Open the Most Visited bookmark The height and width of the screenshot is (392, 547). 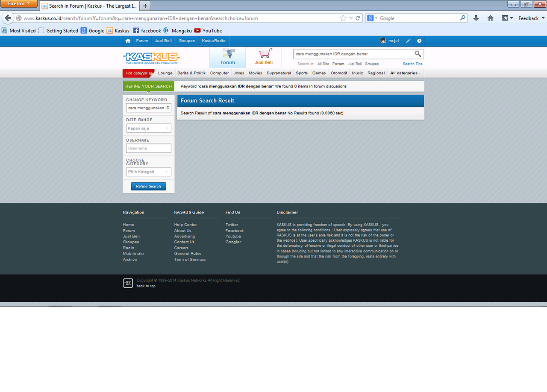point(19,31)
